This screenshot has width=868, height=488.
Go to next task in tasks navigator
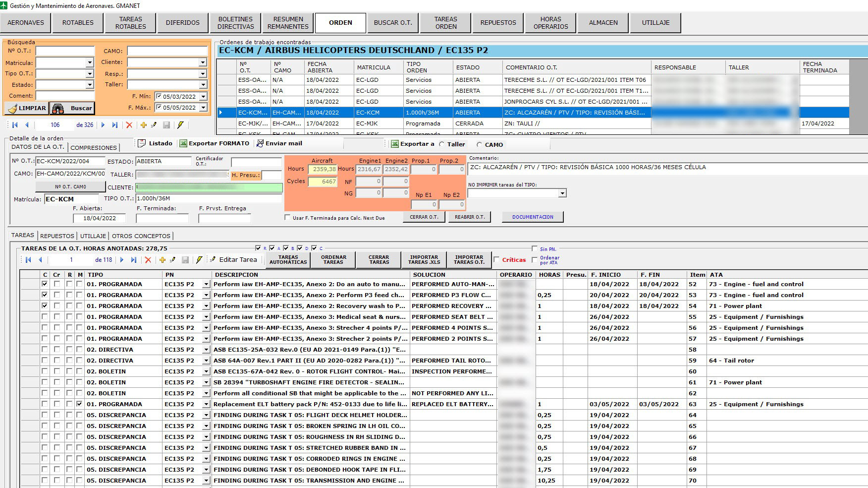(x=122, y=260)
